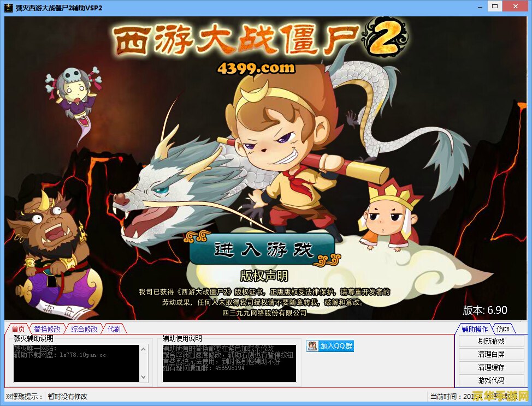Screen dimensions: 532x406
Task: Select the 辅助操作 tab
Action: (x=475, y=329)
